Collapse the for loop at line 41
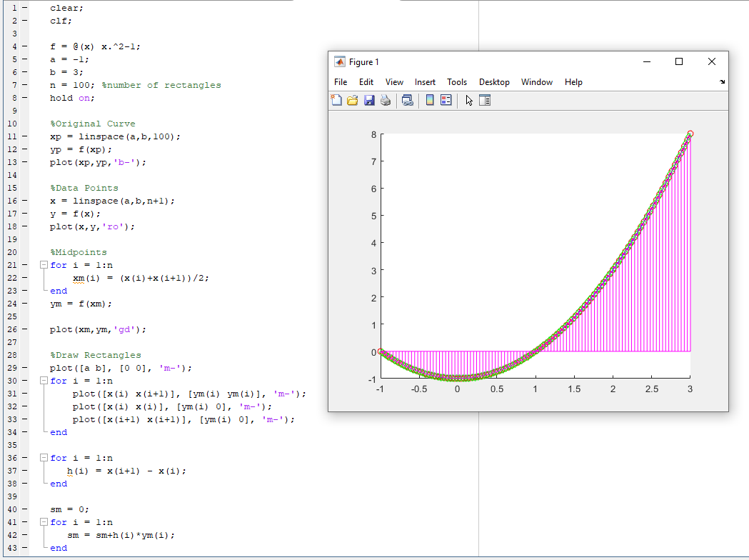 [x=44, y=521]
